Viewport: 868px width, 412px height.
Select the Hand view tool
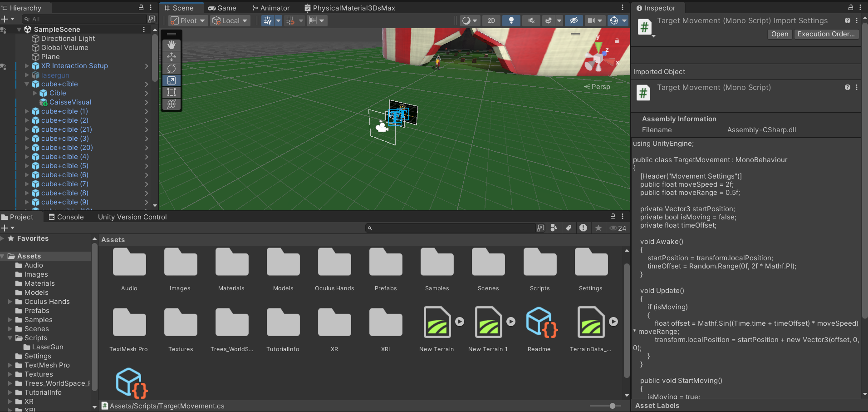pos(172,45)
